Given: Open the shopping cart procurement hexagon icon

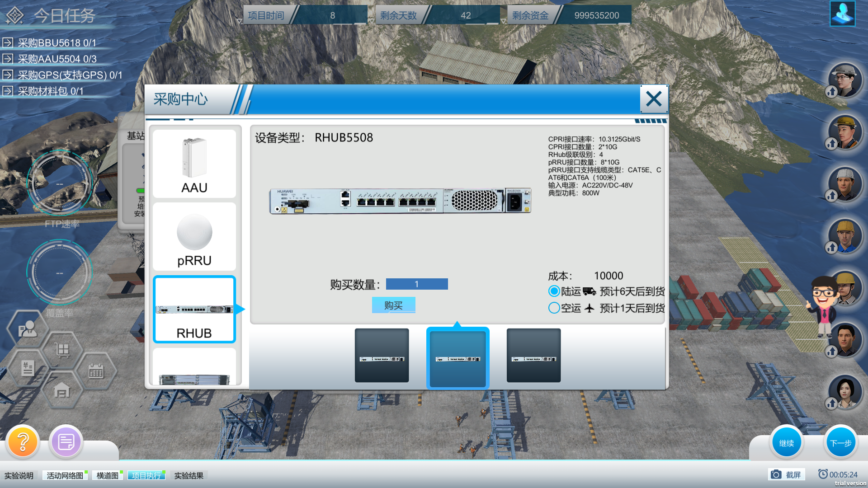Looking at the screenshot, I should pos(62,349).
